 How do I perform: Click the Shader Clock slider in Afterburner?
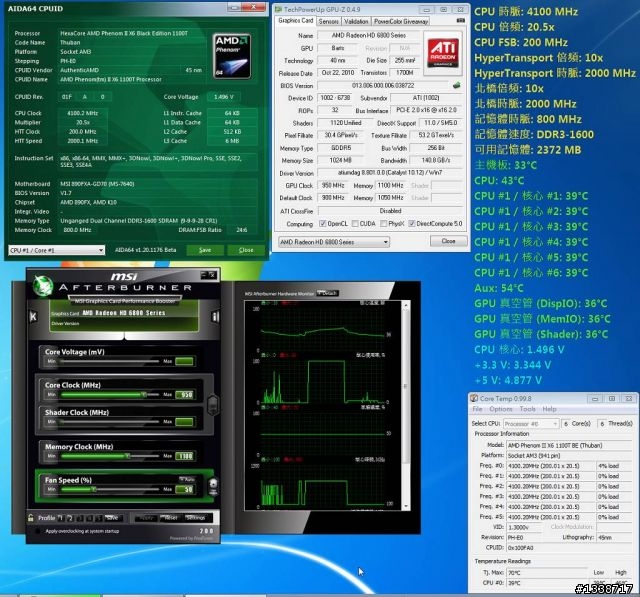click(110, 422)
